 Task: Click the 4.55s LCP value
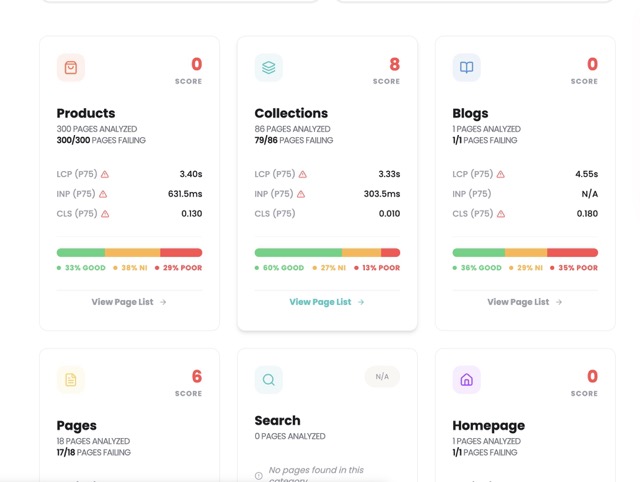pyautogui.click(x=587, y=174)
